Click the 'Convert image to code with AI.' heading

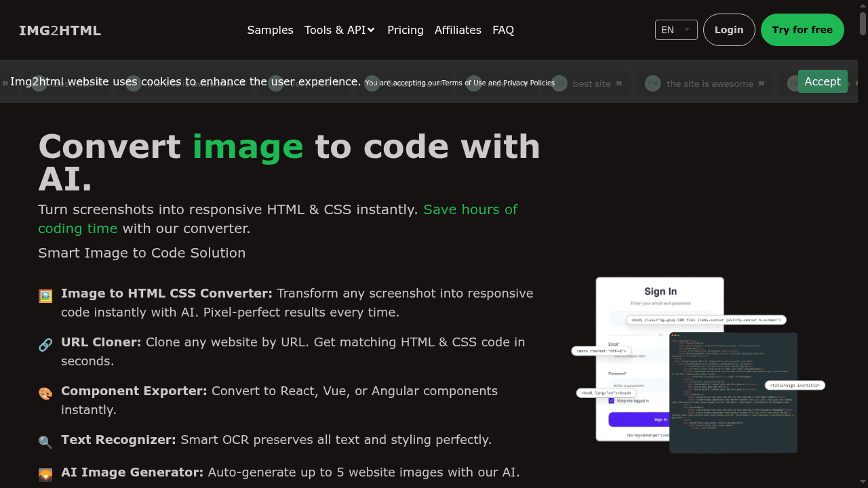pos(290,163)
